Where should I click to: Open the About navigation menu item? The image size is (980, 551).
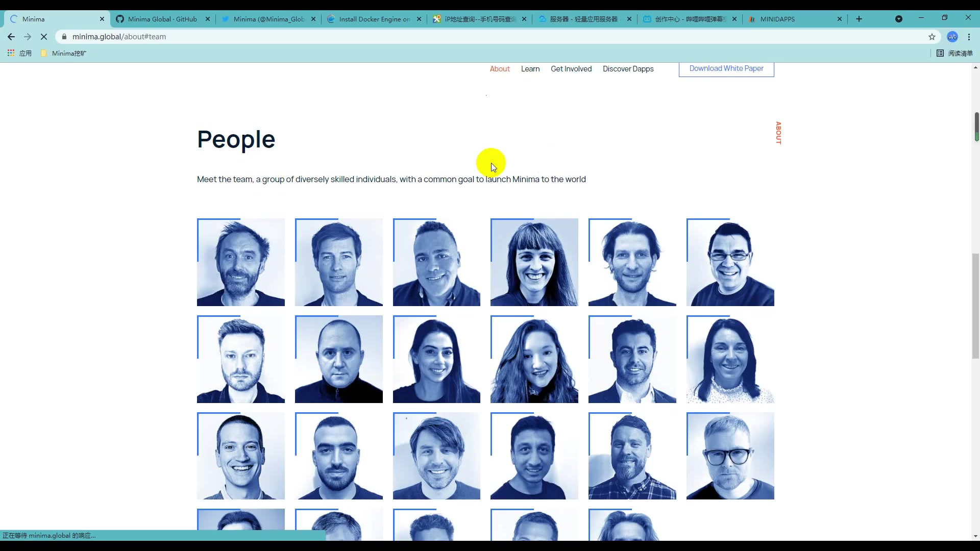point(499,68)
